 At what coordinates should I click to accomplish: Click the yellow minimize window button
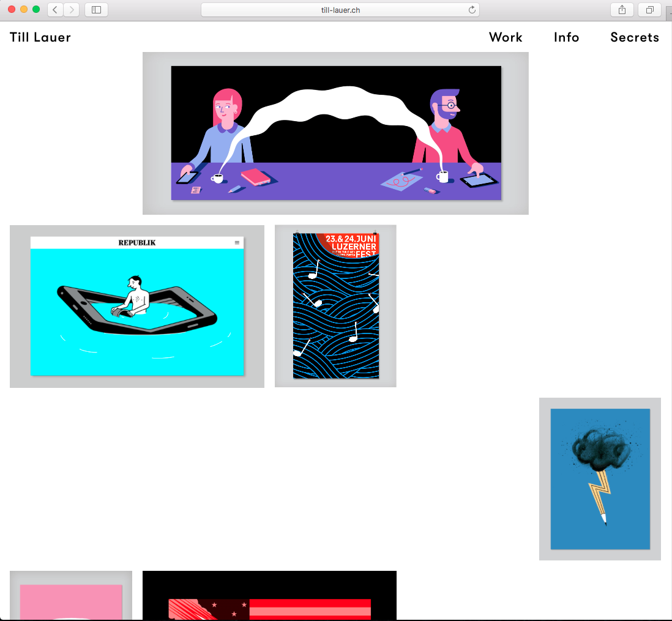[x=24, y=9]
